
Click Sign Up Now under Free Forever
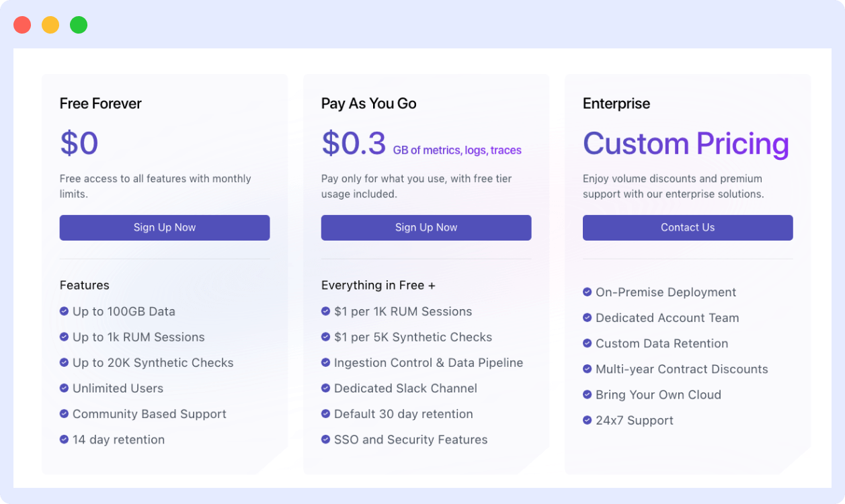click(164, 227)
